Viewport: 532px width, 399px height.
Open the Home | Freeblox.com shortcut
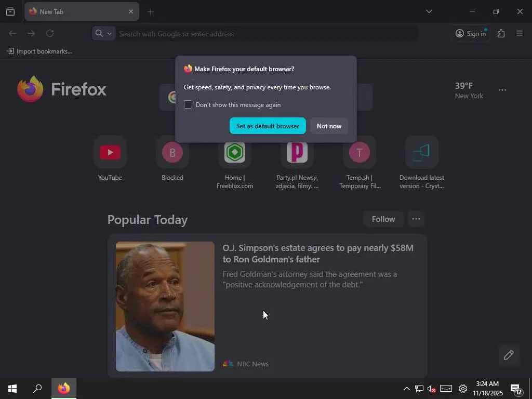coord(235,163)
